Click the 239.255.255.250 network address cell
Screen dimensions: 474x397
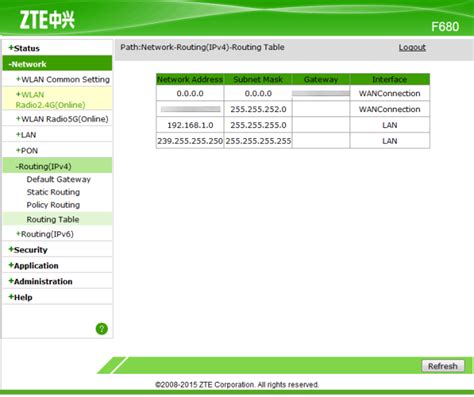190,141
